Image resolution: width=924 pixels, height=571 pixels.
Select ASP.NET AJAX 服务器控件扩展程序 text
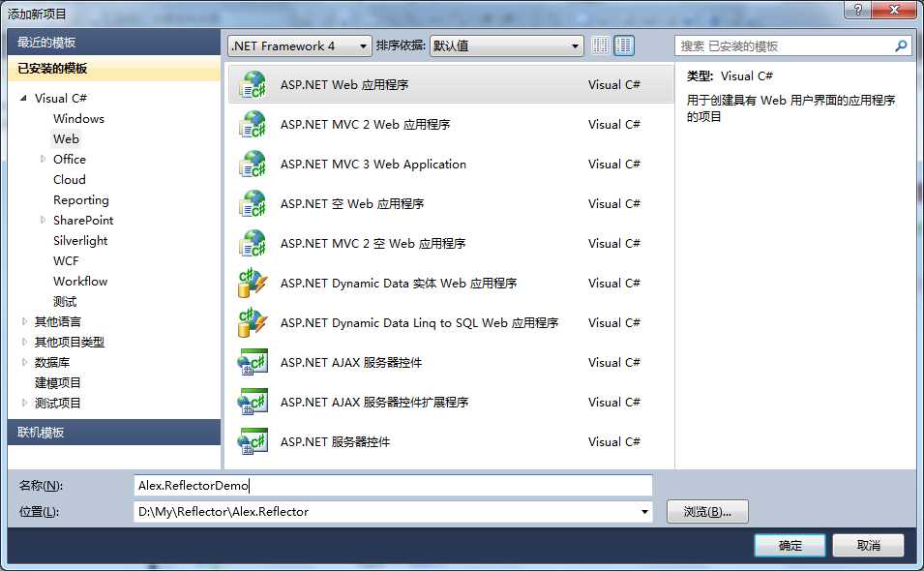pyautogui.click(x=374, y=403)
